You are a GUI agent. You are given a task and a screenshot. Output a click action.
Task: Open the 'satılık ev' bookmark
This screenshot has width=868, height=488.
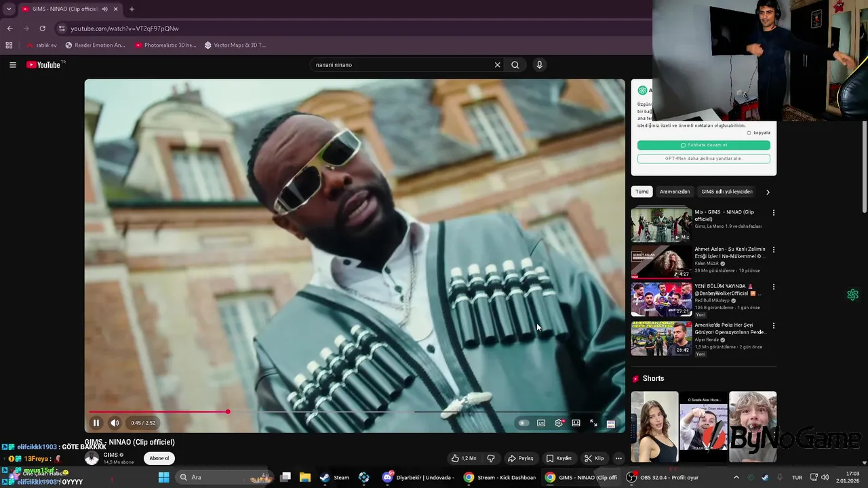pyautogui.click(x=41, y=45)
